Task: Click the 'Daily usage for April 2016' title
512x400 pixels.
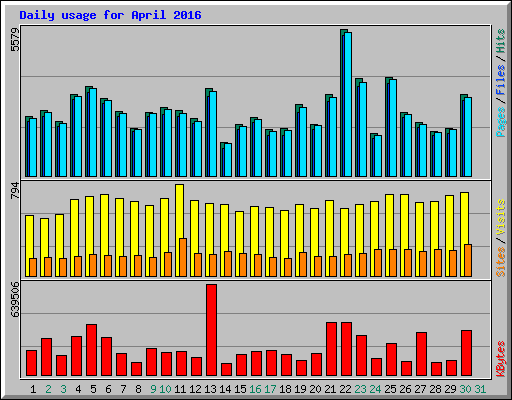Action: click(x=110, y=15)
